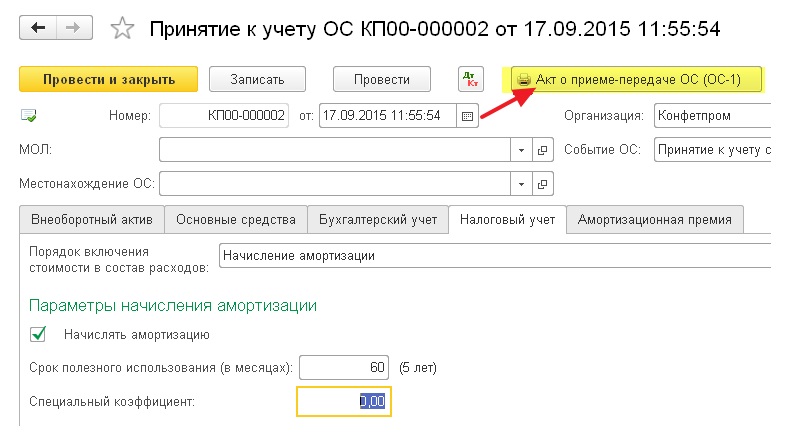The image size is (794, 443).
Task: Click the document title Принятие к учету ОС
Action: pos(434,29)
